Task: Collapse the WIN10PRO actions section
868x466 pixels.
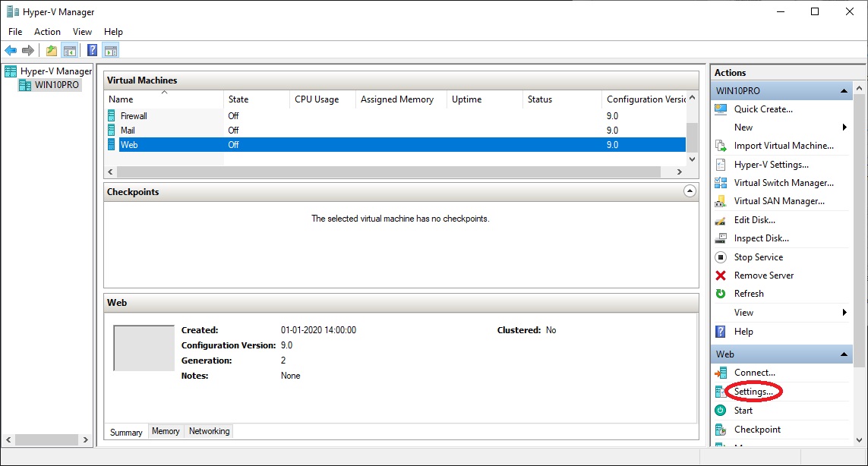Action: [x=844, y=91]
